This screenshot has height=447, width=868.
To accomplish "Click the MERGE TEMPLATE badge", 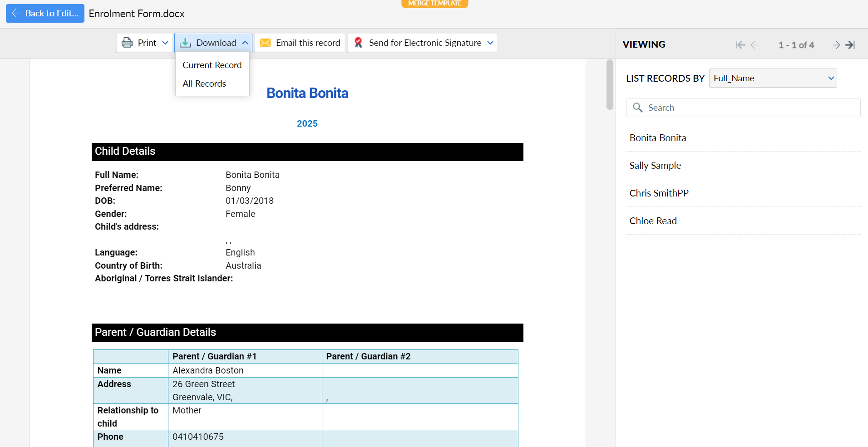I will click(x=435, y=4).
